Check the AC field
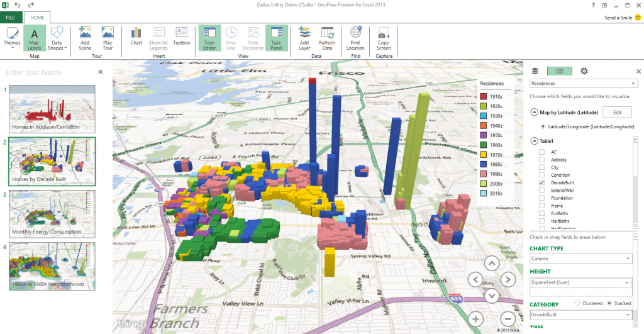 [541, 152]
